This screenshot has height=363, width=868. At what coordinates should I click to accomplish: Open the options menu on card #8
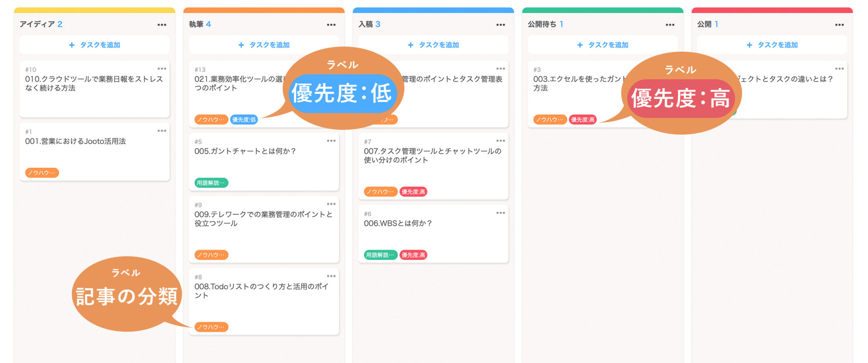tap(331, 276)
